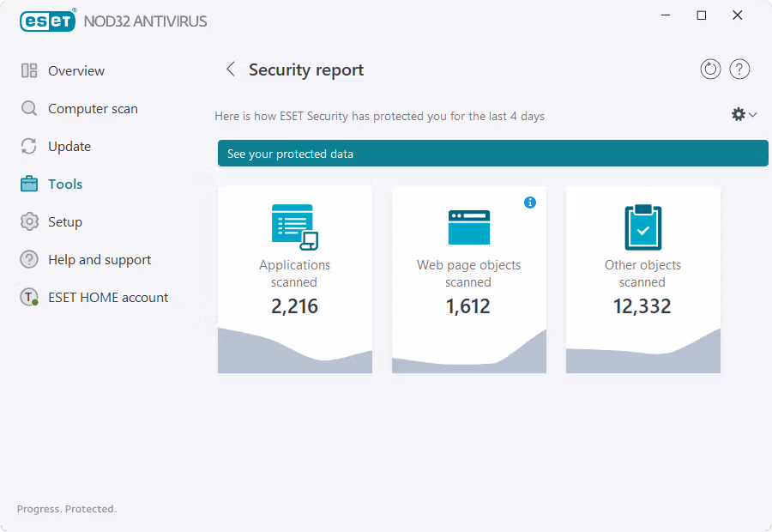Open the Applications scanned card

[295, 280]
